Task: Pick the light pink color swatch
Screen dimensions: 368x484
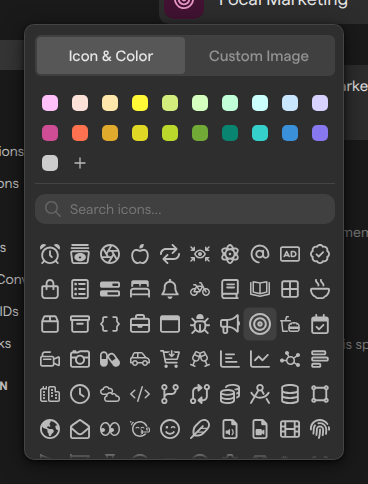Action: coord(50,103)
